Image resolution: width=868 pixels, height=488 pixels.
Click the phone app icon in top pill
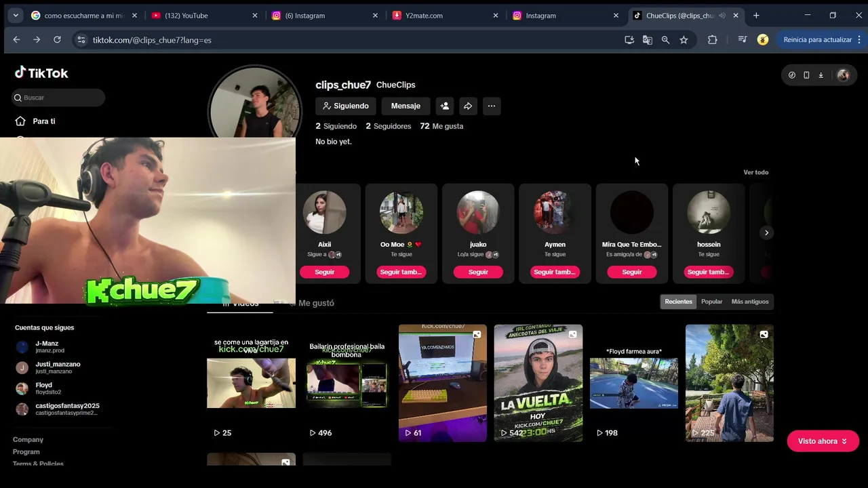tap(806, 75)
